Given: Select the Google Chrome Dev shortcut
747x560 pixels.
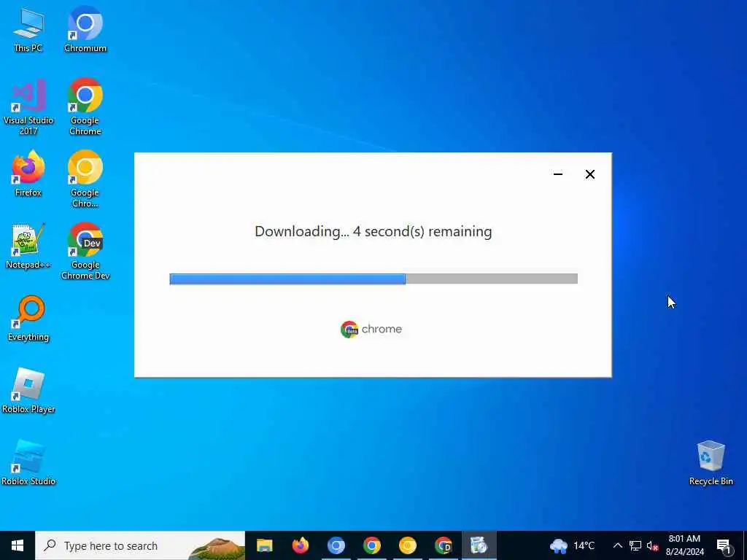Looking at the screenshot, I should pyautogui.click(x=85, y=252).
